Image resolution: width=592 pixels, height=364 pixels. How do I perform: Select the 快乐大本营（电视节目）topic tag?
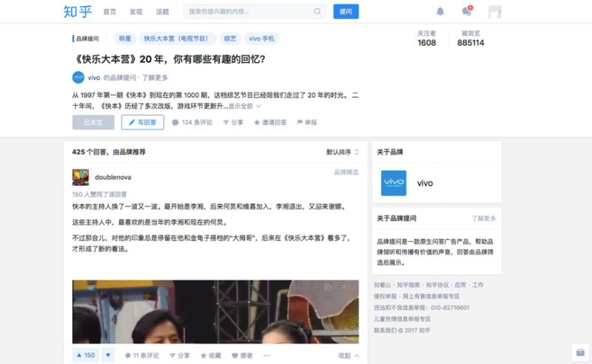[178, 38]
